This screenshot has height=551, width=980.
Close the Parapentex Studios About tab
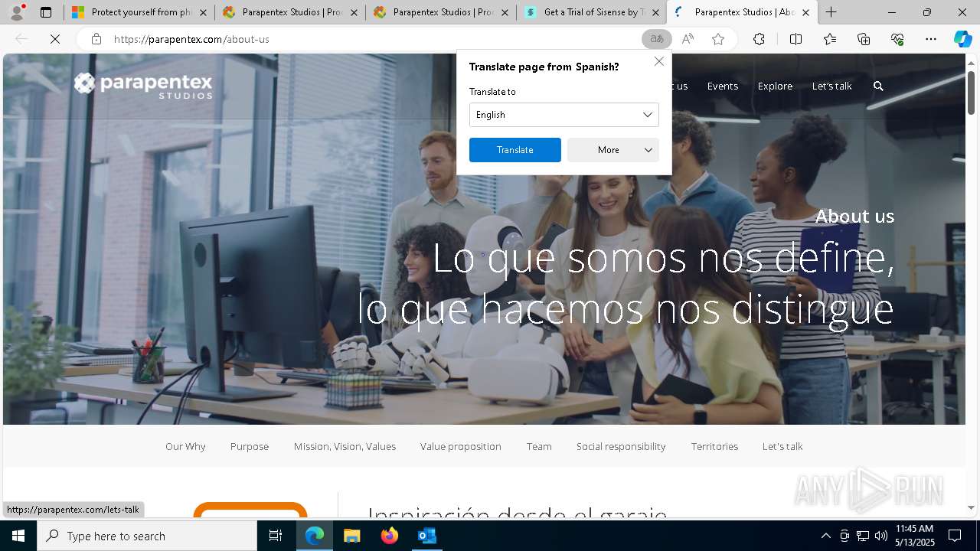[x=805, y=12]
